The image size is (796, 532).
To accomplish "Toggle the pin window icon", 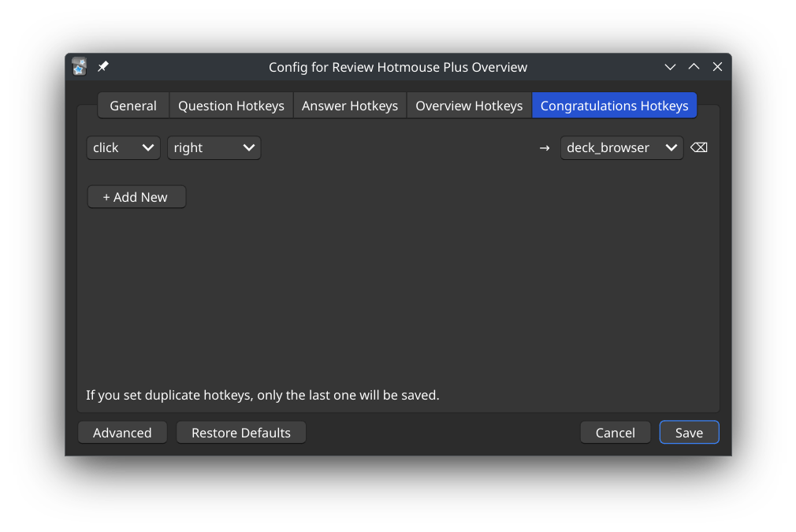I will coord(103,67).
